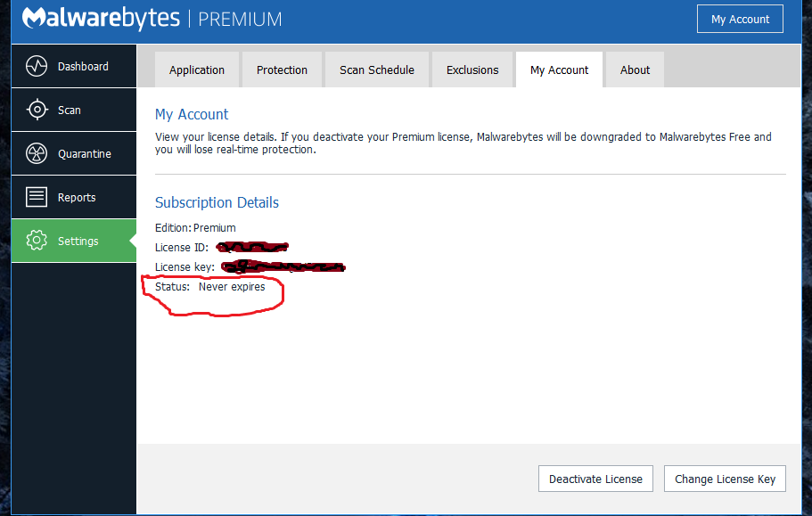Click the My Account heading text
This screenshot has width=812, height=516.
(192, 114)
